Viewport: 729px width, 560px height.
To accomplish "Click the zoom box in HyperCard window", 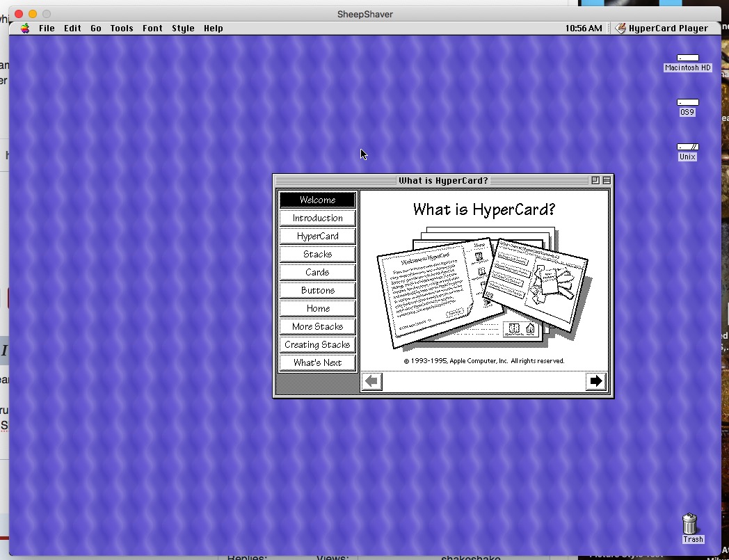I will 595,180.
